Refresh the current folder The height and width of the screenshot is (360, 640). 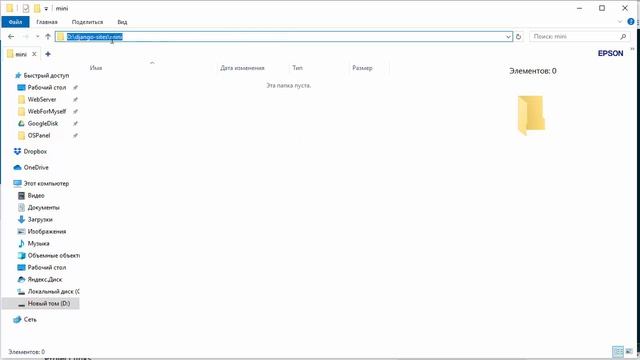point(518,37)
